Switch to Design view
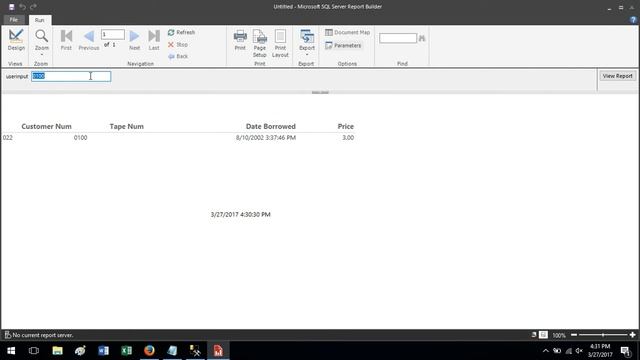 click(16, 40)
